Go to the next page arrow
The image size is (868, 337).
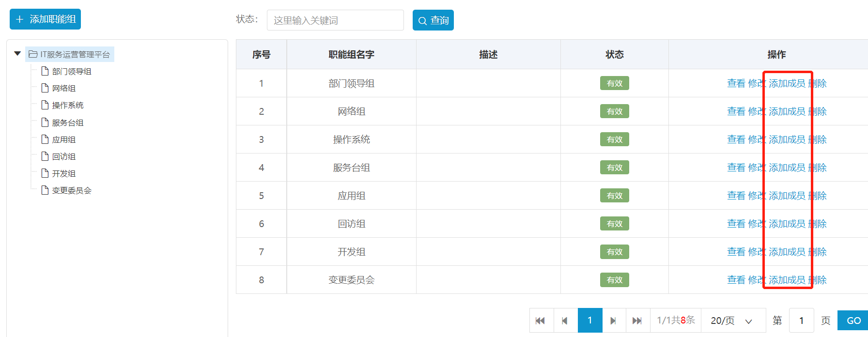[x=613, y=321]
